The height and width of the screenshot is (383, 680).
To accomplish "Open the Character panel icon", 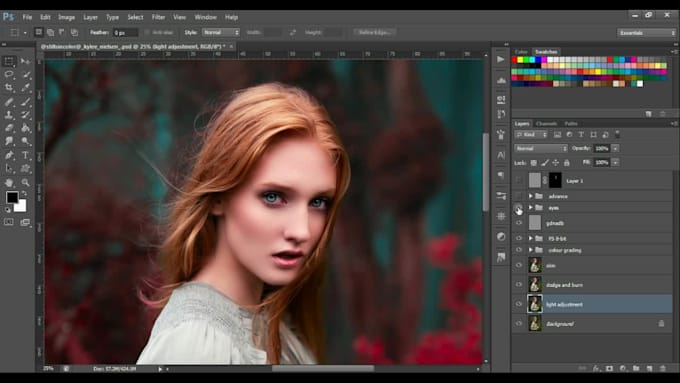I will [x=501, y=155].
